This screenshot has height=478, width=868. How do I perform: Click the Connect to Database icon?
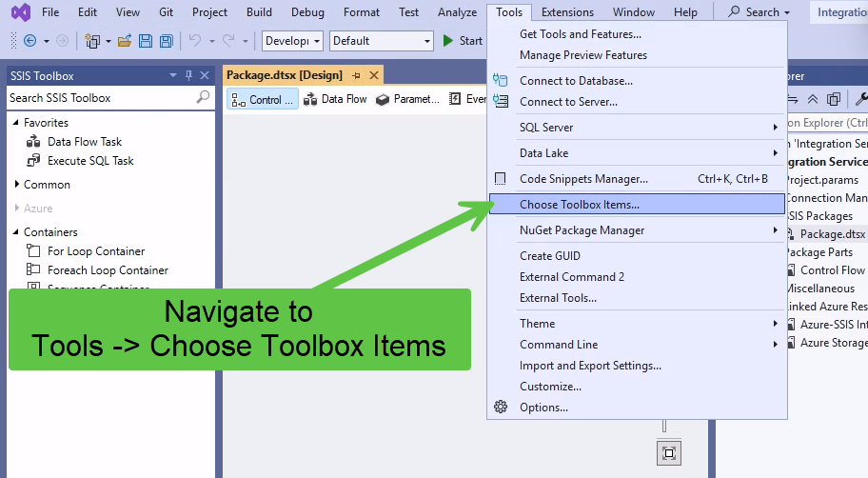point(501,80)
